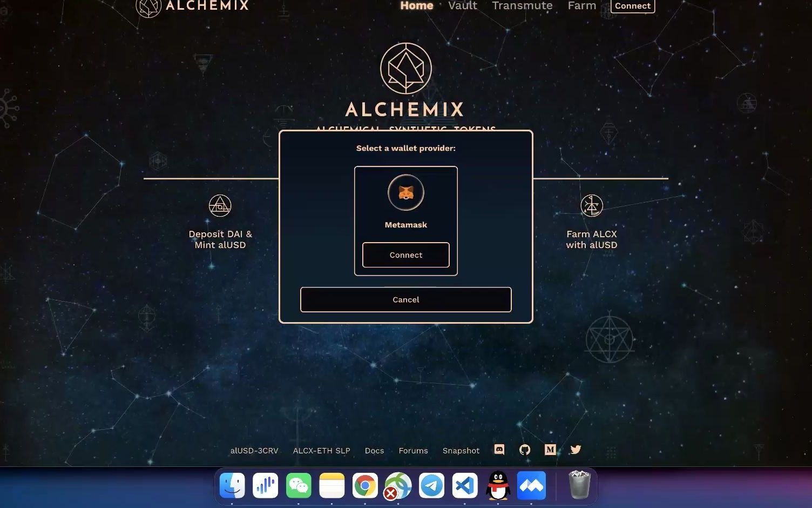Image resolution: width=812 pixels, height=508 pixels.
Task: Click the large central Alchemix emblem
Action: click(x=406, y=69)
